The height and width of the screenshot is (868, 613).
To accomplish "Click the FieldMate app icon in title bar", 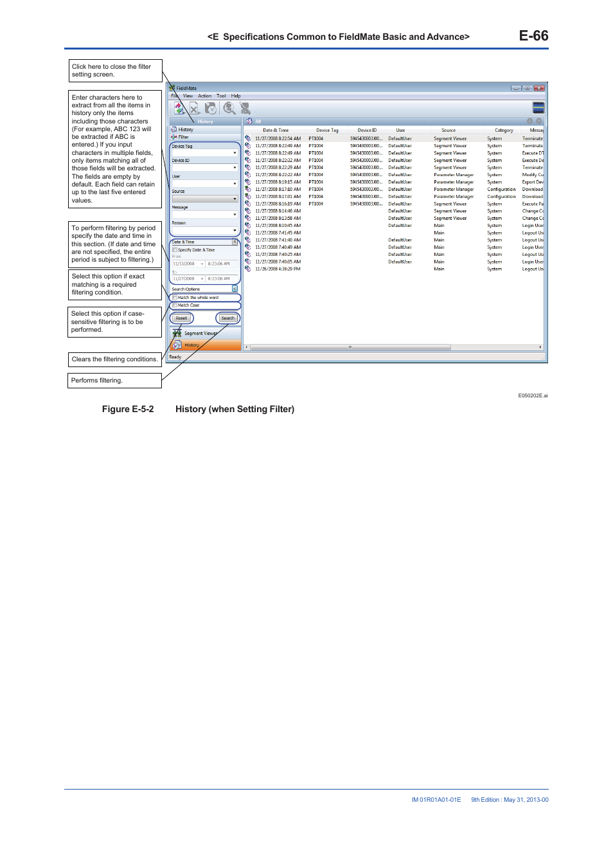I will (x=172, y=88).
